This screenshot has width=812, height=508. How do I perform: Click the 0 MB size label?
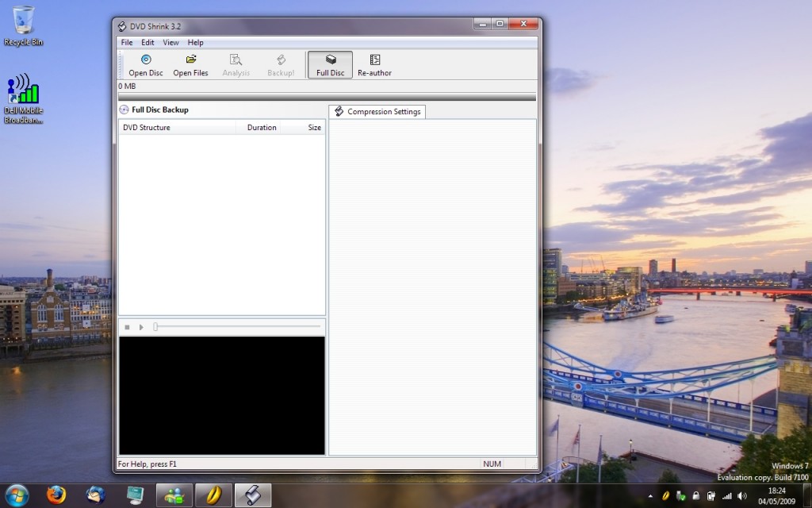(127, 86)
